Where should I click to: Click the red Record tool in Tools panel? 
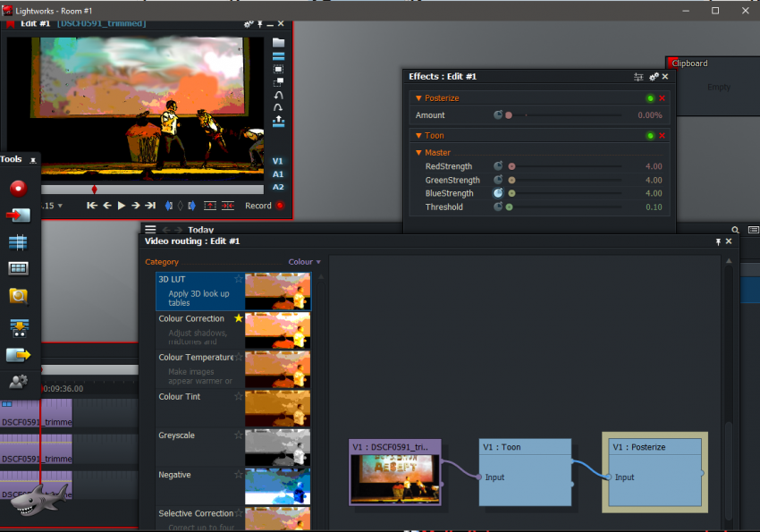click(x=19, y=188)
